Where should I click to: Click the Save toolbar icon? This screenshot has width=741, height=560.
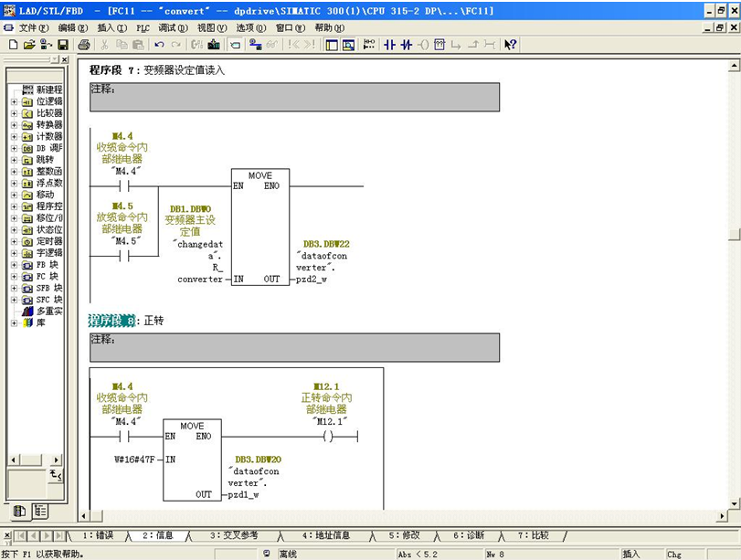[x=63, y=45]
